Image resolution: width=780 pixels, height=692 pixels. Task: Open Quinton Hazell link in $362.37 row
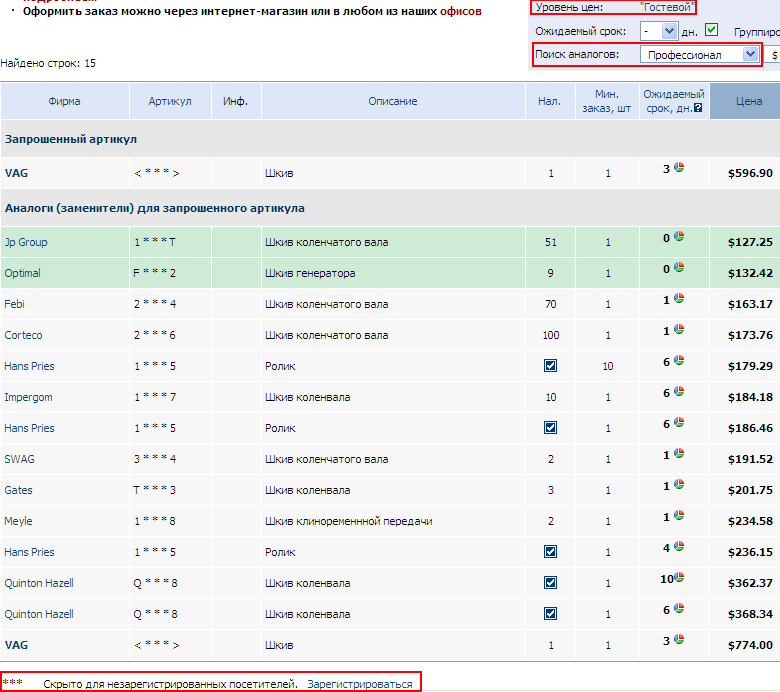pyautogui.click(x=39, y=583)
